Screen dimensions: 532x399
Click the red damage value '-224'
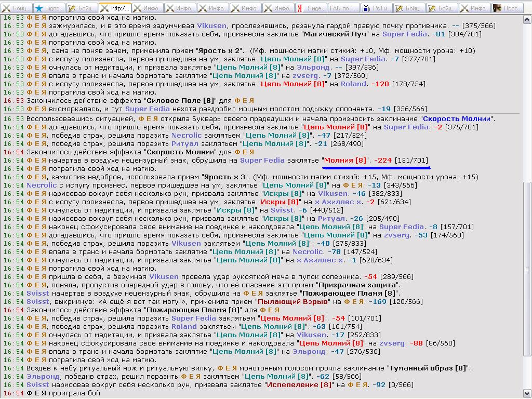click(x=383, y=160)
